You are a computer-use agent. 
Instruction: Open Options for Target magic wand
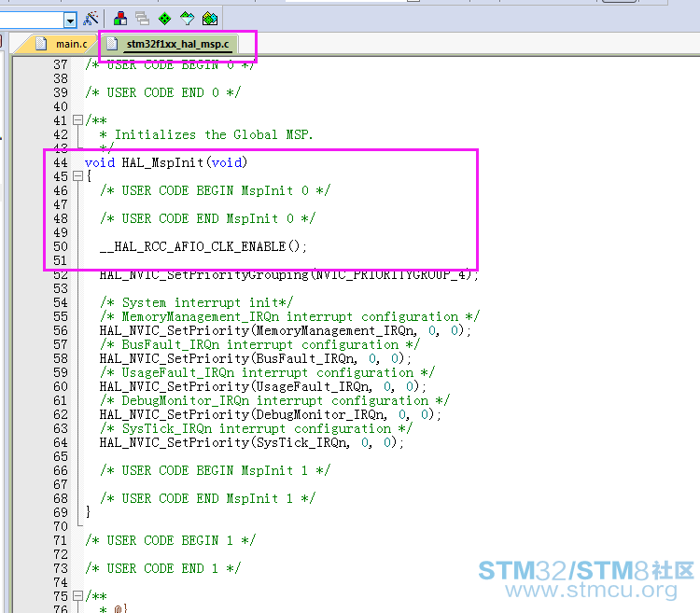91,19
